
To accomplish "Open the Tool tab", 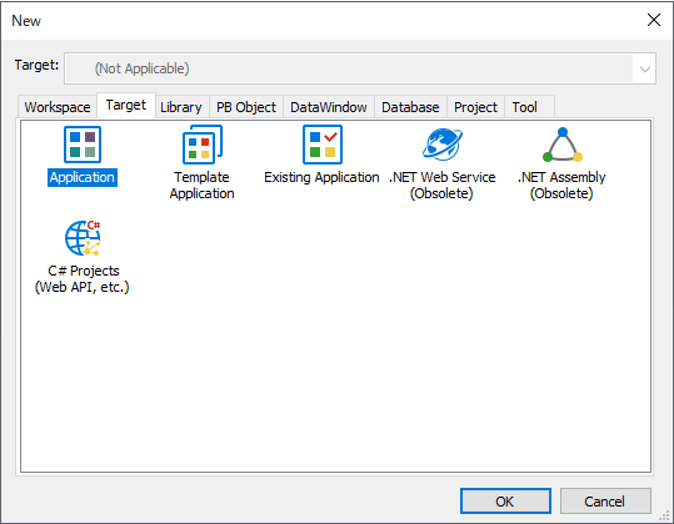I will coord(524,107).
